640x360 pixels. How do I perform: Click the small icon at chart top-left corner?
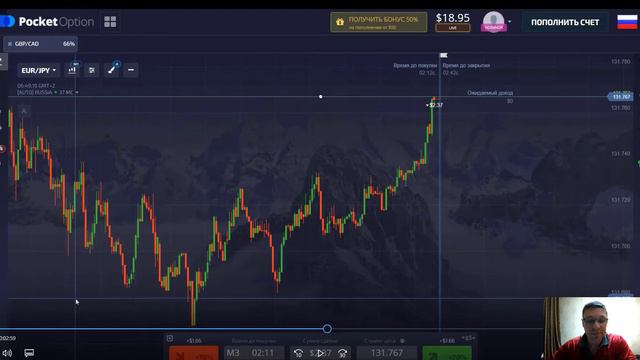point(24,111)
